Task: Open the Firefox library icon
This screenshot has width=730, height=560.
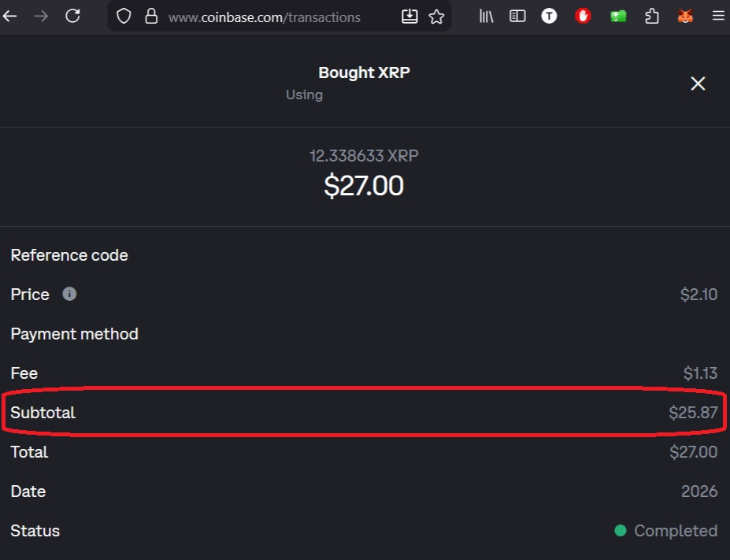Action: coord(486,16)
